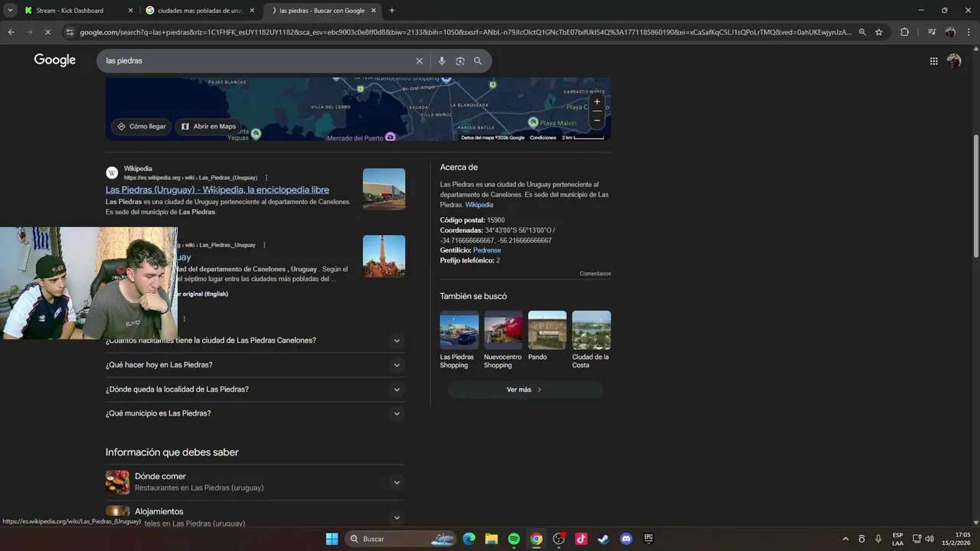This screenshot has height=551, width=980.
Task: Clear the search box text
Action: coord(419,61)
